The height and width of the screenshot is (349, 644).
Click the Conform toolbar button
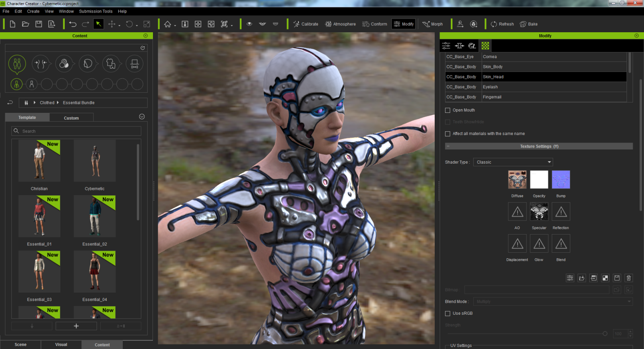pyautogui.click(x=374, y=24)
